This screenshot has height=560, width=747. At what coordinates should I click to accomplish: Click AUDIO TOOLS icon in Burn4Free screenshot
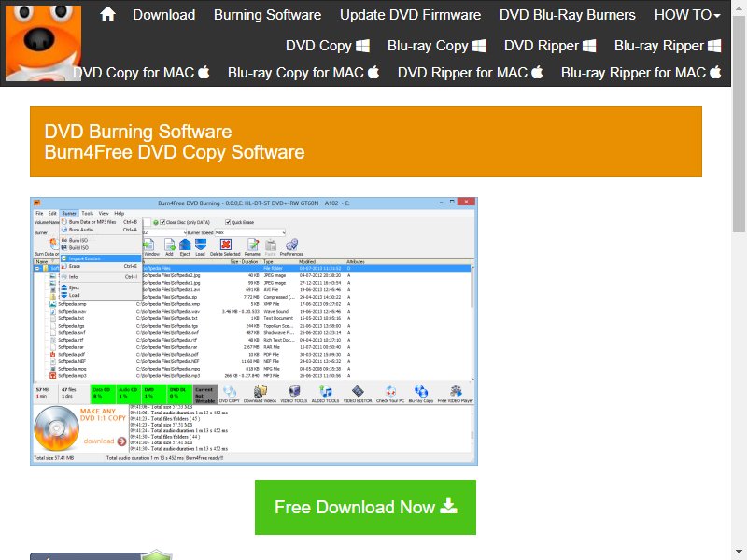pos(325,394)
